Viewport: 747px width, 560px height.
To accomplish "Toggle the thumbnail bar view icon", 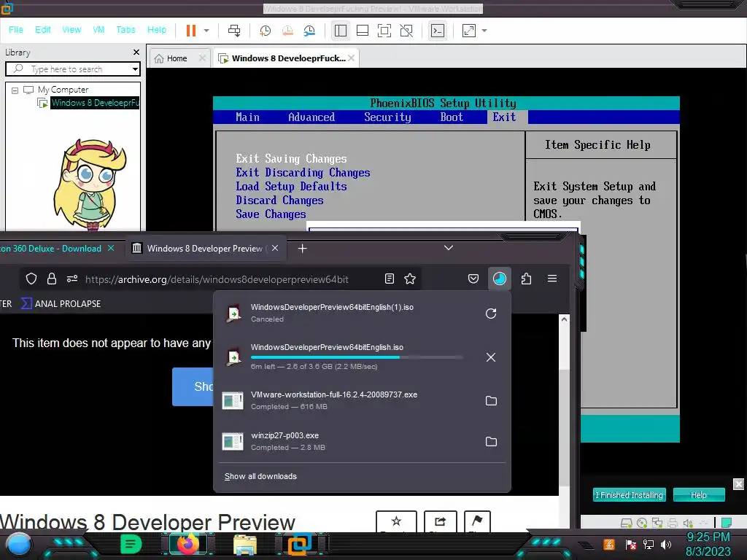I will click(x=363, y=31).
